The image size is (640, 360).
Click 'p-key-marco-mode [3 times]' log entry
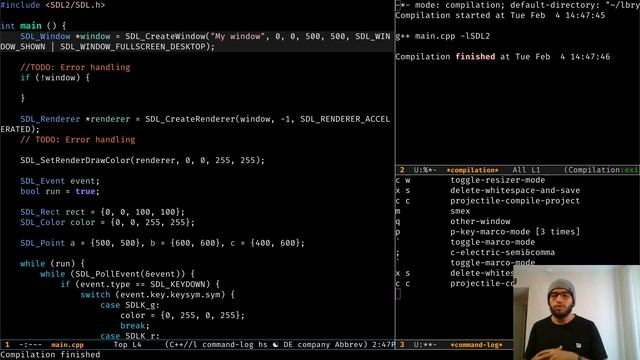pyautogui.click(x=515, y=231)
